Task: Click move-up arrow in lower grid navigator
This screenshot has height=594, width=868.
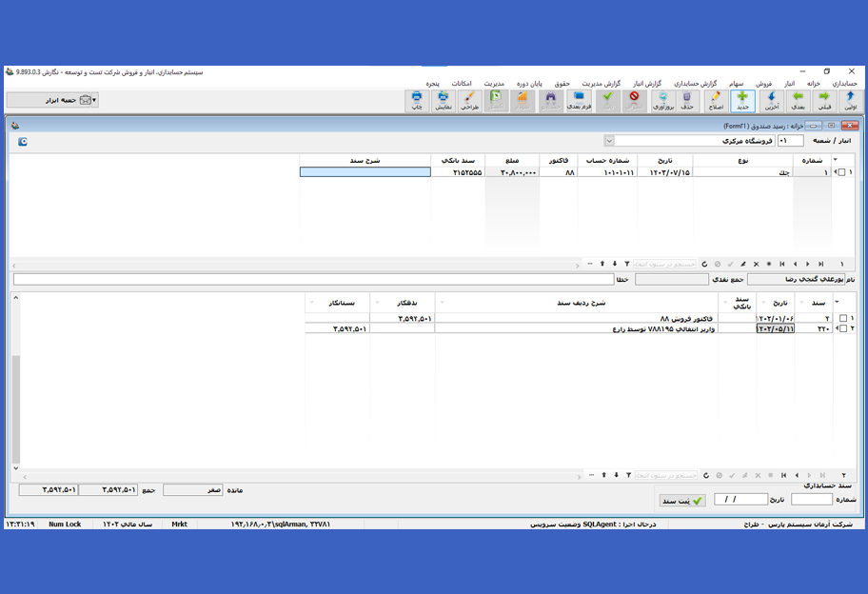Action: (604, 475)
